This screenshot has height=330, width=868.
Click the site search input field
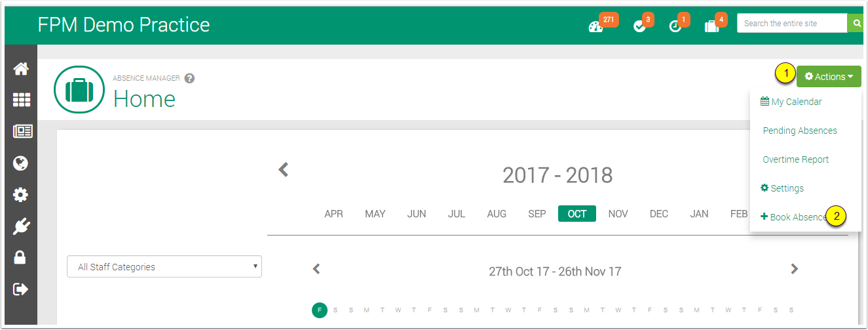coord(791,23)
